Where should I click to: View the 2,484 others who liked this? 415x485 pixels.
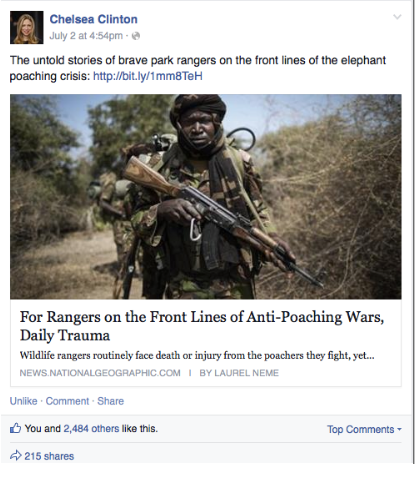tap(91, 429)
